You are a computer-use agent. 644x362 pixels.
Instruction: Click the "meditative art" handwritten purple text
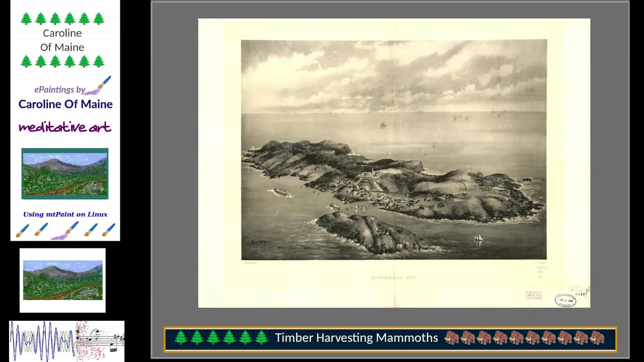click(65, 127)
